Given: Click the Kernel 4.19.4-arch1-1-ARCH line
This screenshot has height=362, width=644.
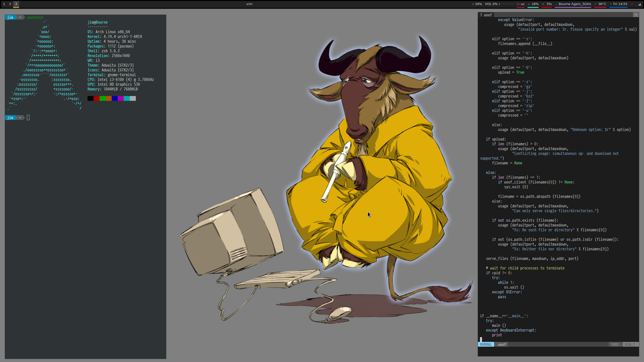Looking at the screenshot, I should (x=115, y=37).
